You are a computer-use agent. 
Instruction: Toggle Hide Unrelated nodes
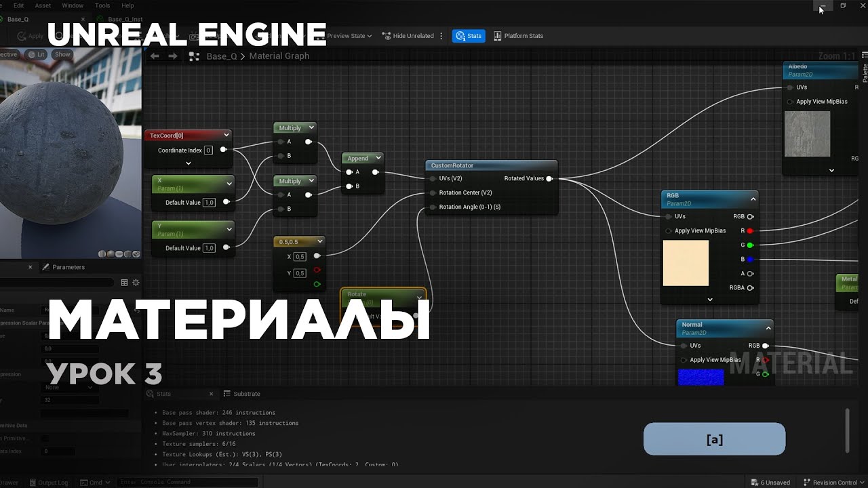[408, 36]
